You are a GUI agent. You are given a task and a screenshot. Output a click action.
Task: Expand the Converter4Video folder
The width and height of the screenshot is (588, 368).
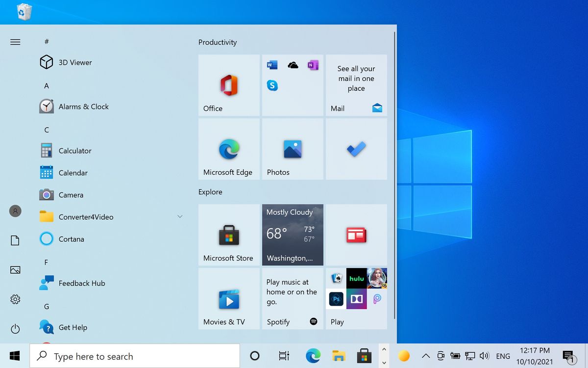pyautogui.click(x=180, y=216)
